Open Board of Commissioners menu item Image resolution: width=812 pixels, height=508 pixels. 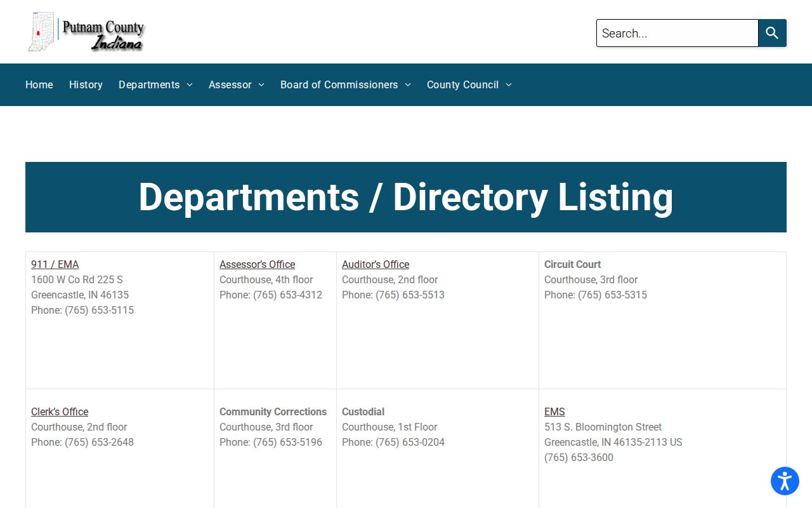[339, 84]
